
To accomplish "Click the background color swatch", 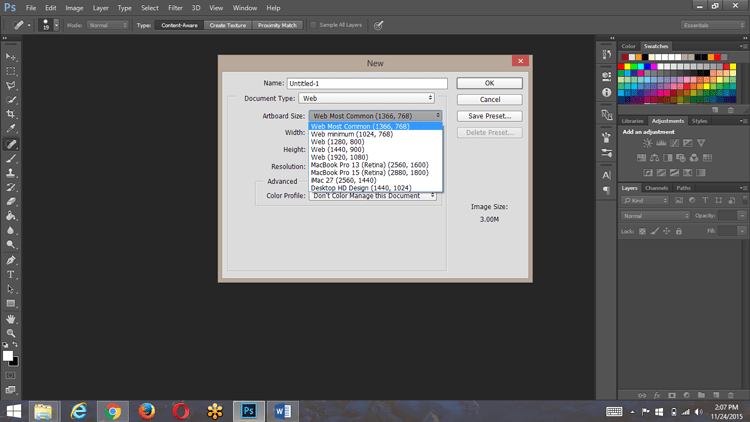I will click(x=15, y=363).
